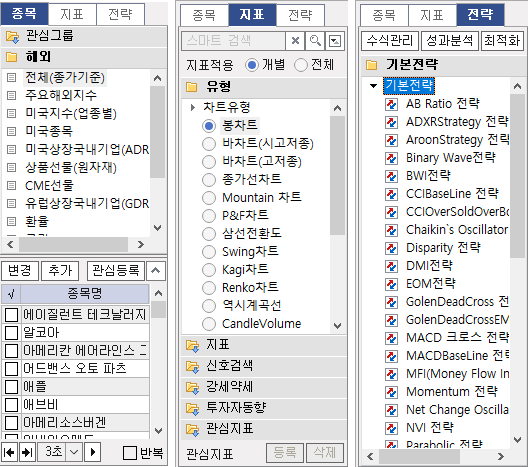Open the search options panel icon
The image size is (528, 467).
pos(335,41)
